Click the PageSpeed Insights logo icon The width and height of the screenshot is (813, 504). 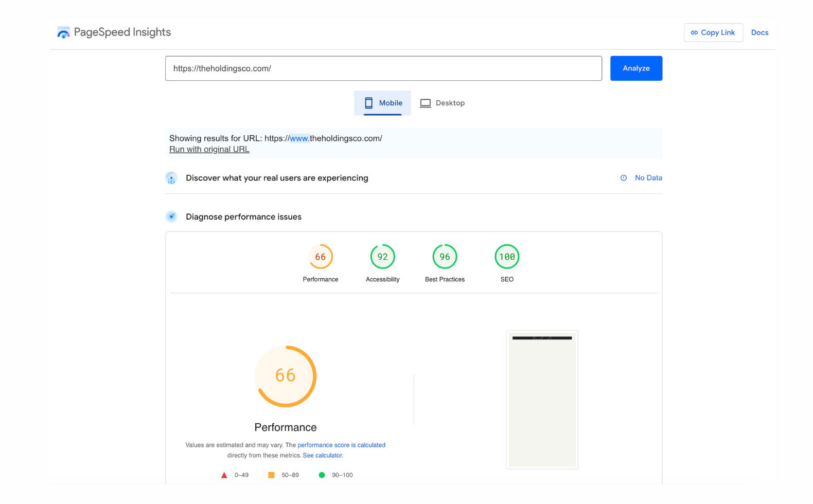pyautogui.click(x=63, y=32)
